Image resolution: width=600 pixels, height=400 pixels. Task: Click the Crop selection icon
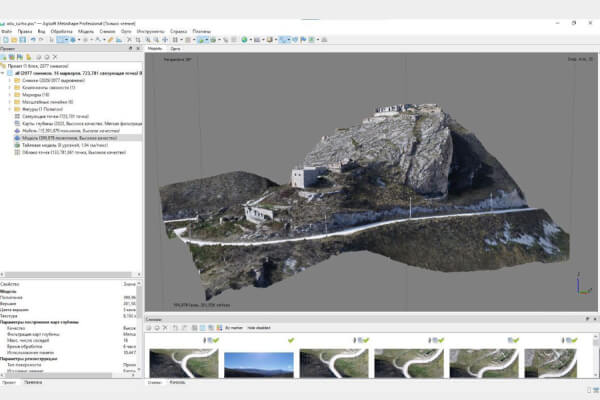tap(138, 40)
